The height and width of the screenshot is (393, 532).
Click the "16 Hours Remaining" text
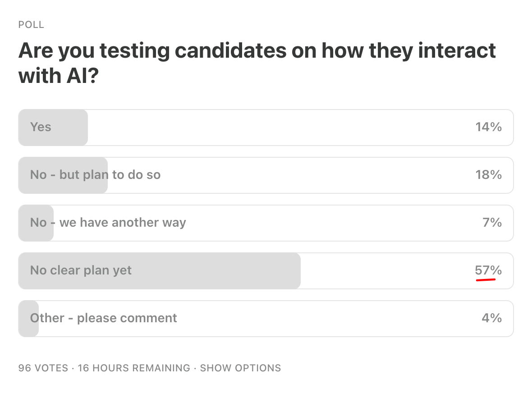134,368
